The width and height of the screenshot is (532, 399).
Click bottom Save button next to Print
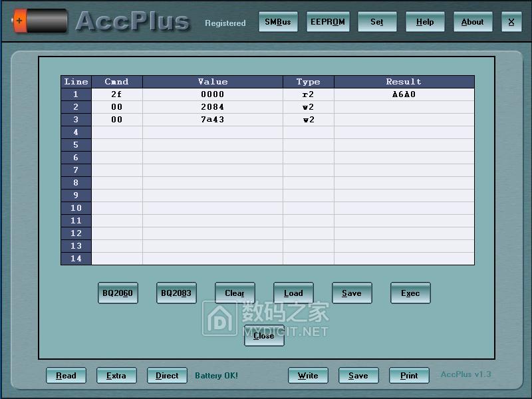coord(358,376)
